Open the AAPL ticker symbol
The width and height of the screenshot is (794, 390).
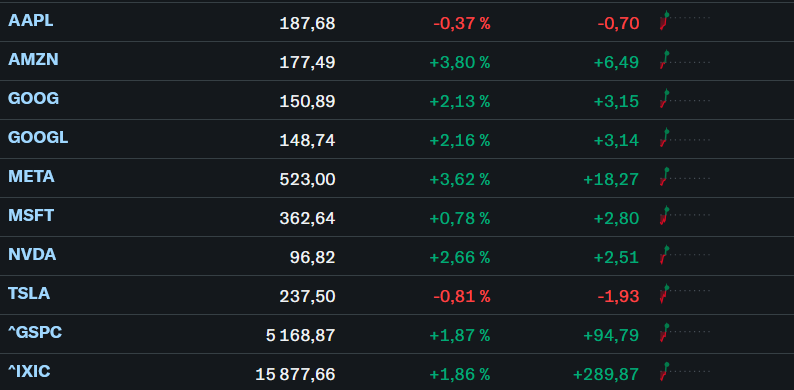click(x=30, y=21)
